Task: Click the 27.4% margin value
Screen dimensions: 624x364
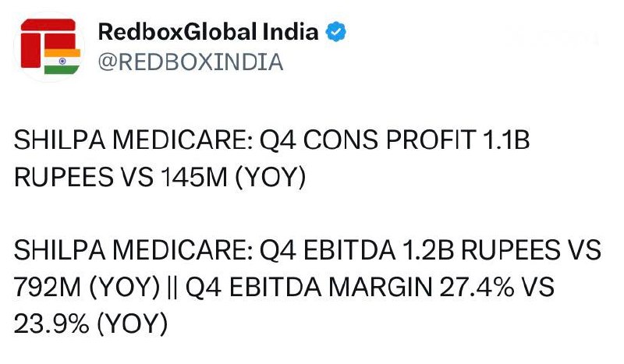Action: point(477,287)
